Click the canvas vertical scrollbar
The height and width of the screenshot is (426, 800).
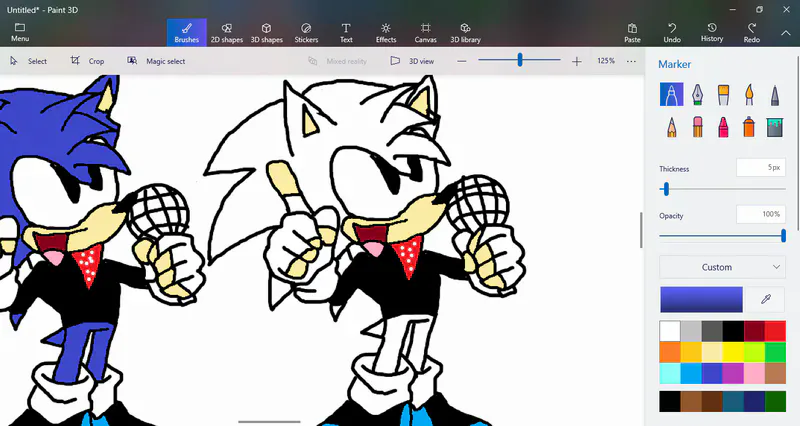(x=641, y=230)
